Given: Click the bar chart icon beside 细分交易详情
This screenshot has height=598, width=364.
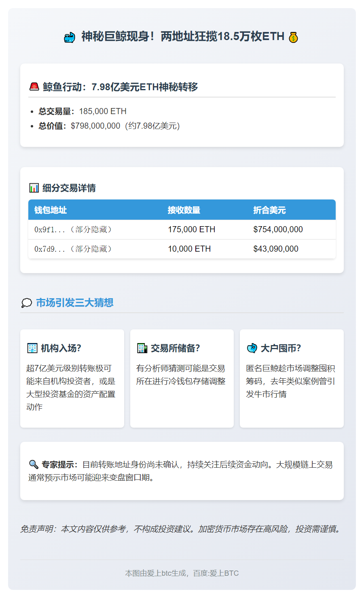Looking at the screenshot, I should click(34, 188).
